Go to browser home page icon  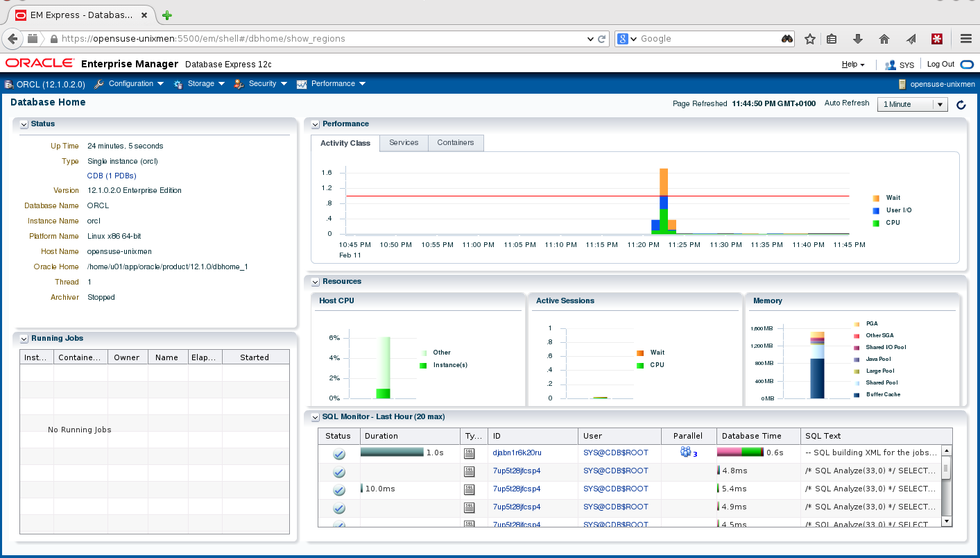(884, 39)
